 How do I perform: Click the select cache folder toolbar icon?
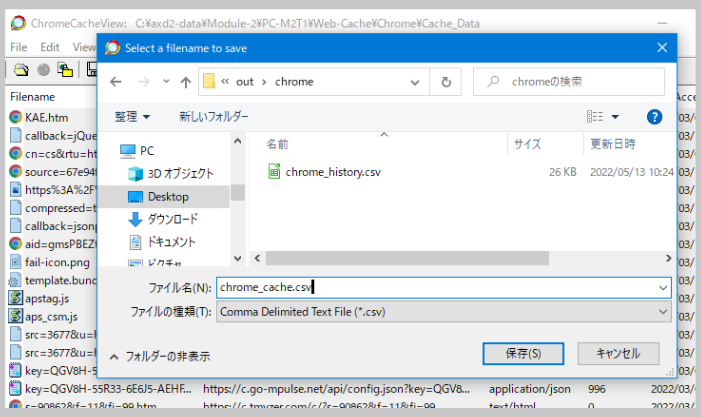[x=21, y=70]
